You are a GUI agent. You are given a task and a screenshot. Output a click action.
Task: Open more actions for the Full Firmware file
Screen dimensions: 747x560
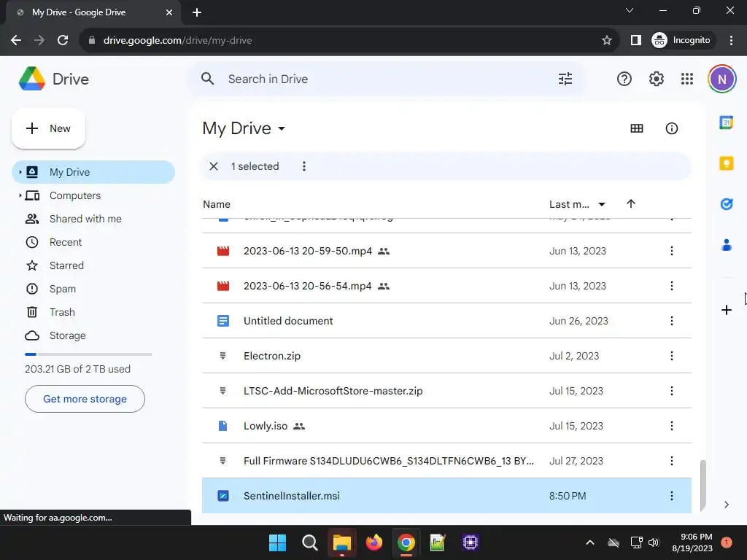click(671, 461)
